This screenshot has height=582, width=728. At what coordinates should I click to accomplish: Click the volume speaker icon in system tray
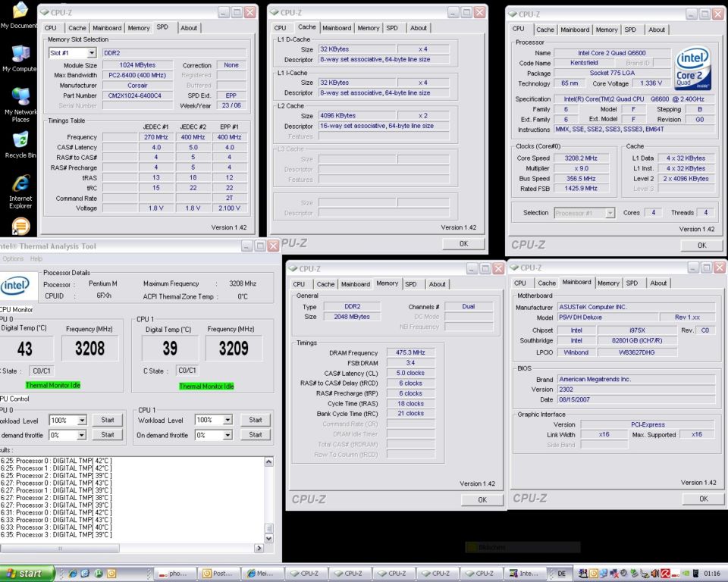click(655, 574)
